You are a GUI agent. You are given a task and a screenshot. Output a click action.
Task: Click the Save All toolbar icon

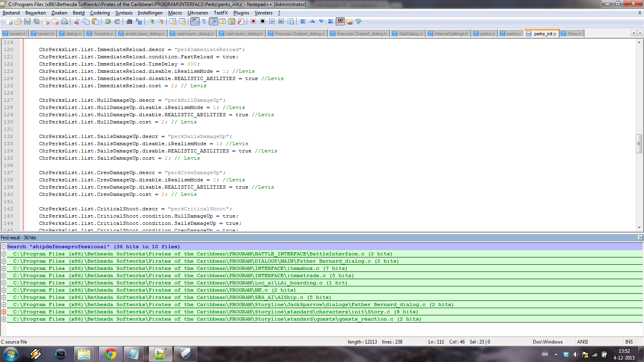point(37,21)
